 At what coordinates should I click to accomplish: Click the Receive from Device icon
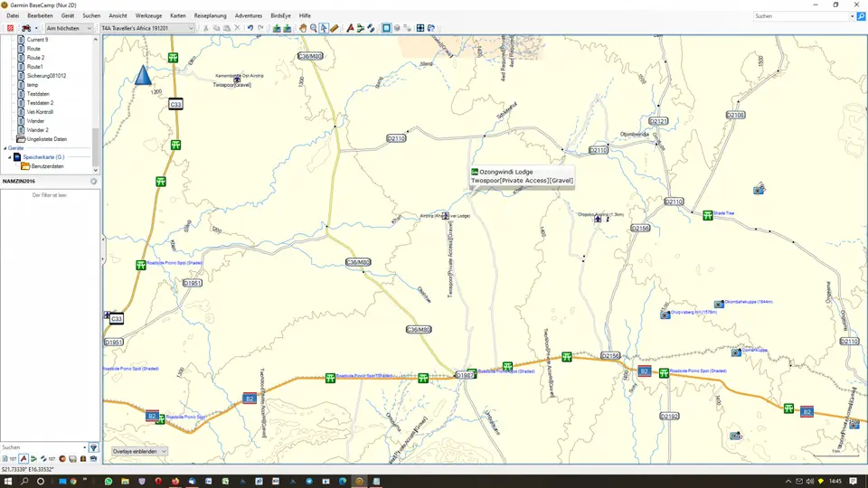(288, 28)
